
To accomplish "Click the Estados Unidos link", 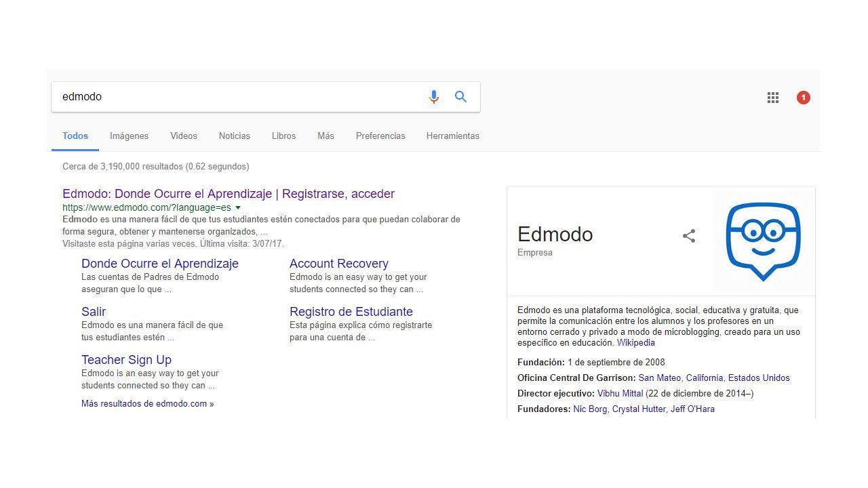I will (759, 378).
